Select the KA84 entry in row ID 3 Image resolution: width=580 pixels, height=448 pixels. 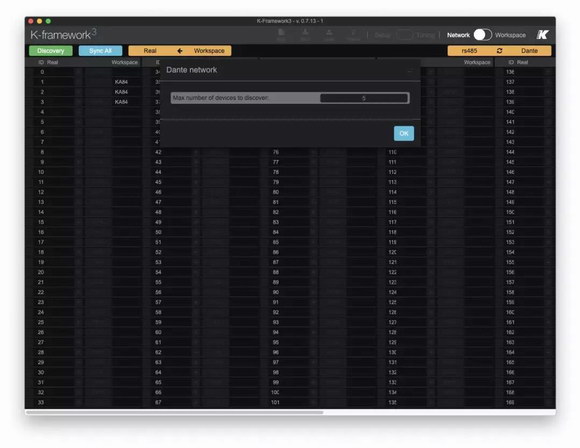(121, 102)
